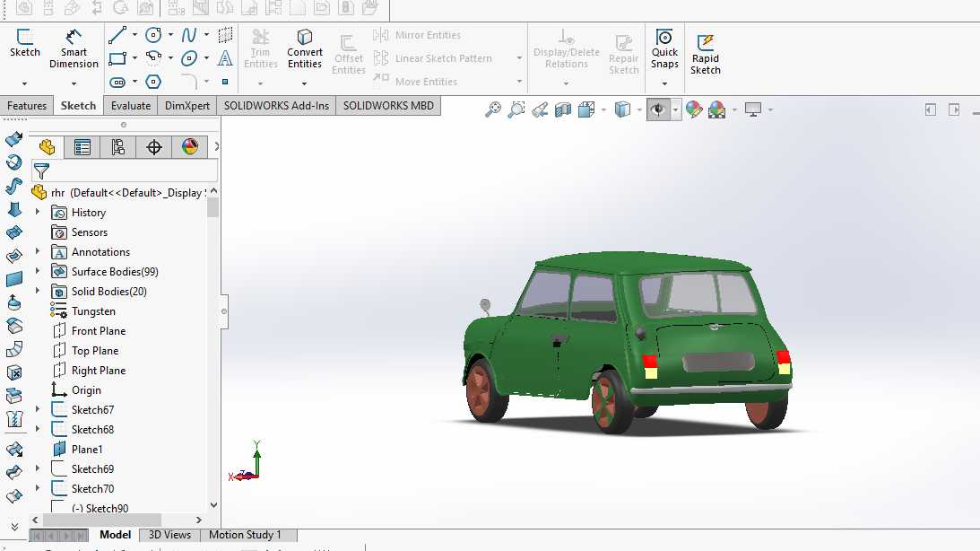Viewport: 980px width, 551px height.
Task: Open the 3D Views tab
Action: point(169,535)
